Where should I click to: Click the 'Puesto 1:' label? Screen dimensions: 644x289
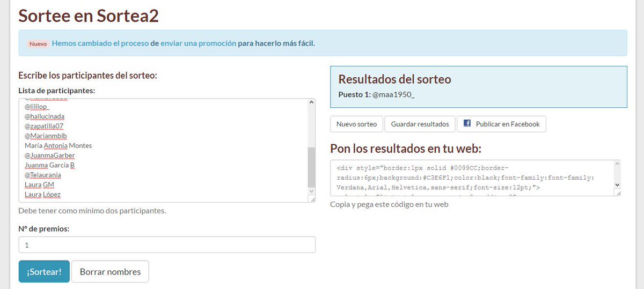pyautogui.click(x=354, y=94)
